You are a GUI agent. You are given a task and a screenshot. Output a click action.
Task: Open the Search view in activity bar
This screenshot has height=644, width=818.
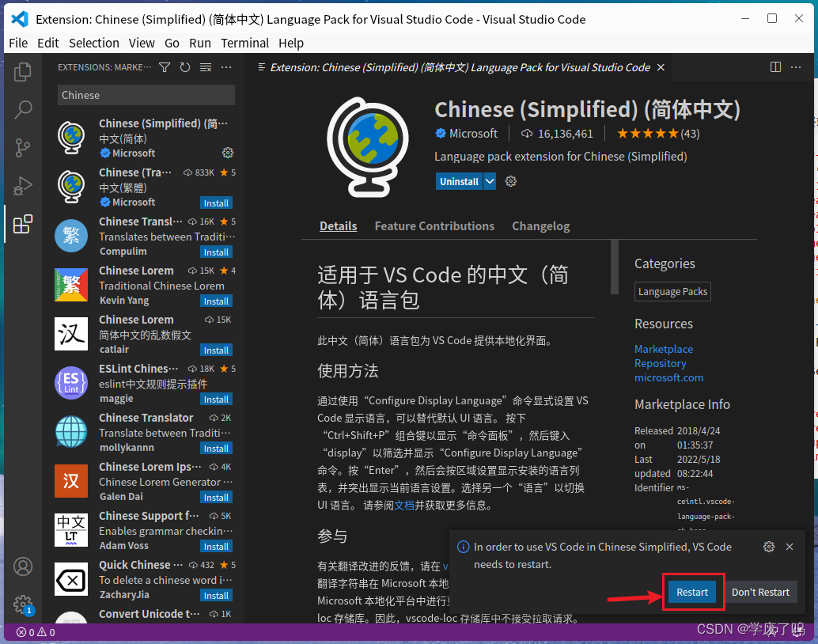pyautogui.click(x=22, y=110)
